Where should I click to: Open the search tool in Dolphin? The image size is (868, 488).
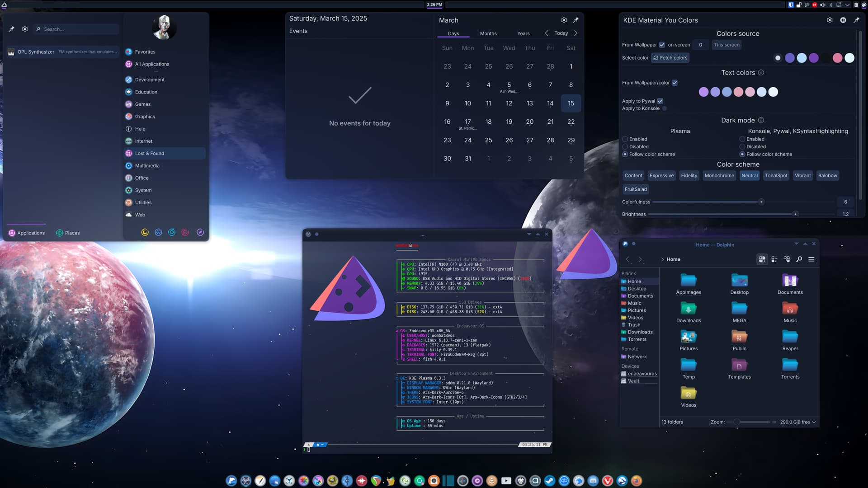click(x=799, y=259)
